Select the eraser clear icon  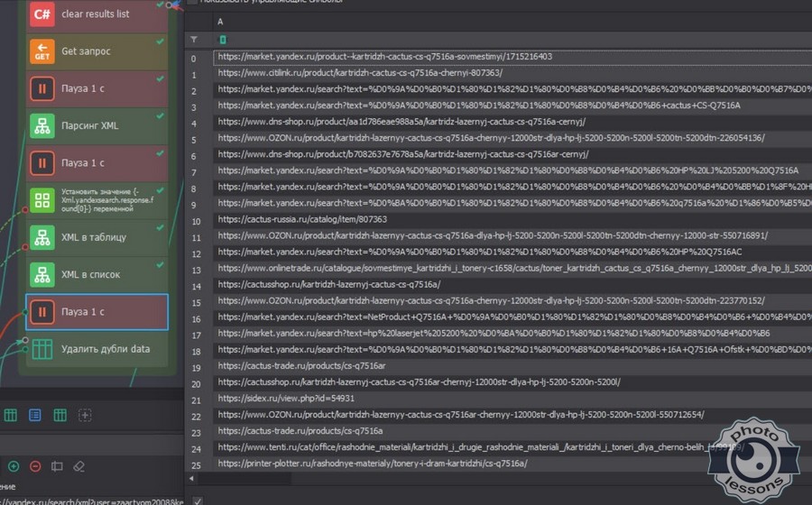point(78,466)
